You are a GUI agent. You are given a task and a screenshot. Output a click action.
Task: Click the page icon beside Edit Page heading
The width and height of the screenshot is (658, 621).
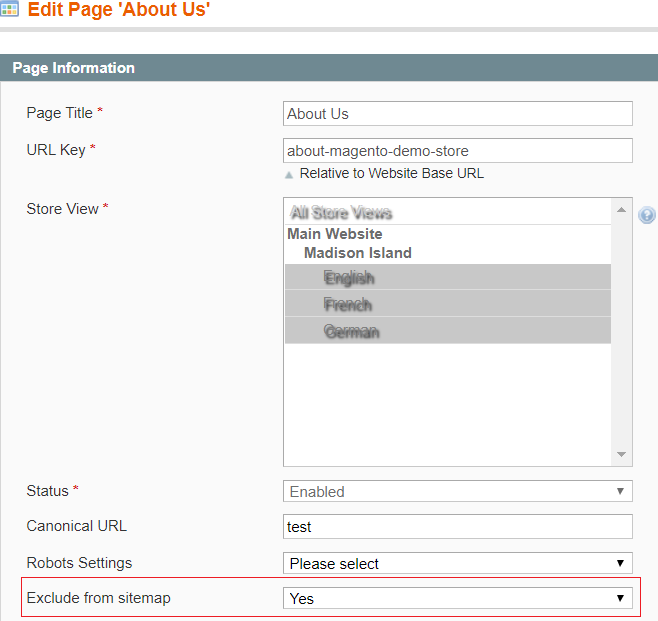click(10, 11)
